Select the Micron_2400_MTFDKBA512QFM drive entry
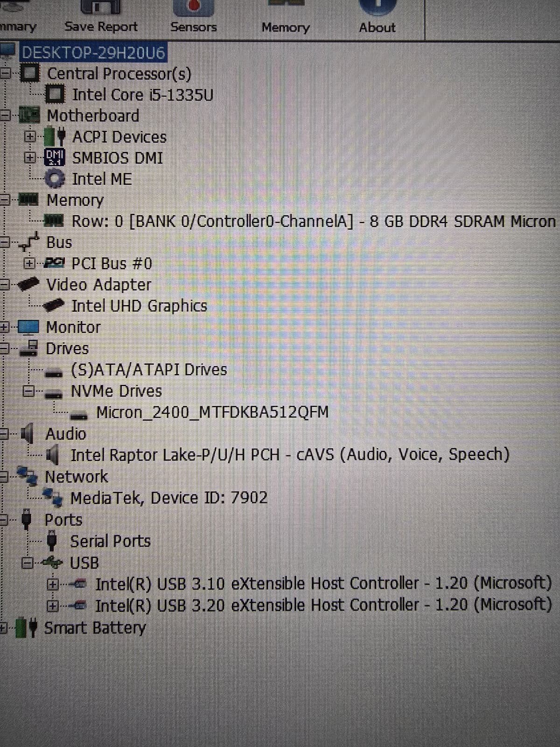The height and width of the screenshot is (747, 560). pos(212,412)
